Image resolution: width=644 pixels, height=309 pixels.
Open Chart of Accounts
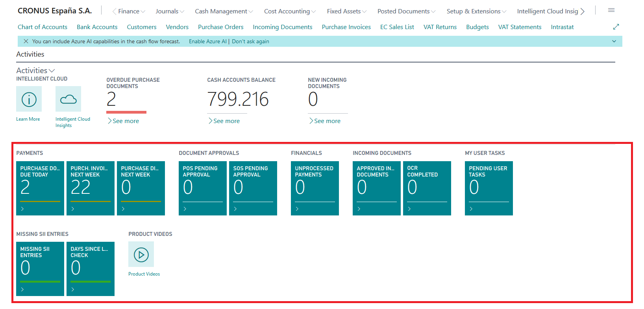[43, 27]
